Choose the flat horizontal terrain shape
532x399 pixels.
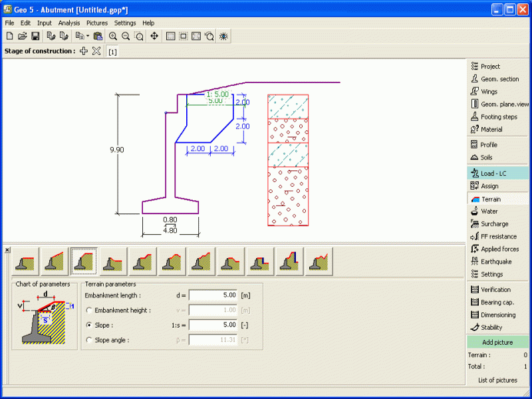click(x=26, y=261)
